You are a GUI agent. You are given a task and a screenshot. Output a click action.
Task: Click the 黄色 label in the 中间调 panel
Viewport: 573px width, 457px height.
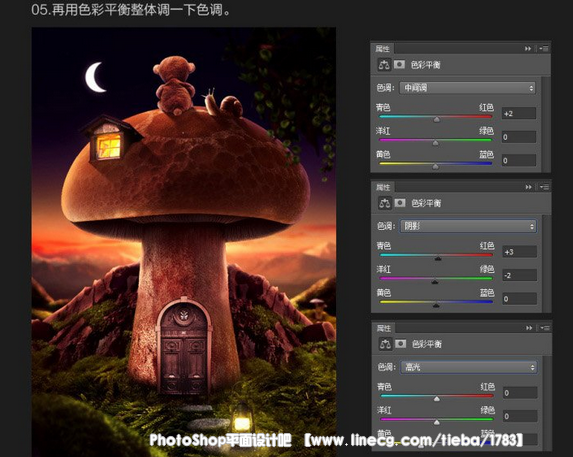[383, 155]
